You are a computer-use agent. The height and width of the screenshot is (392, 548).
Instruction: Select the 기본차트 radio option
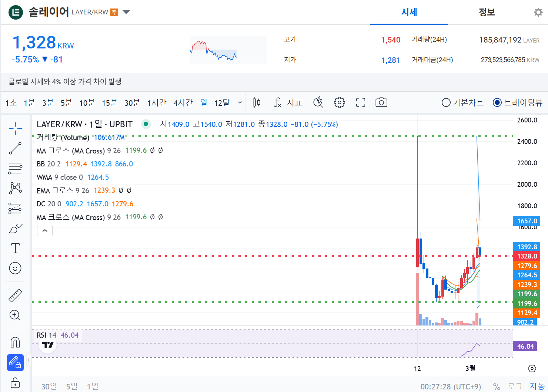tap(462, 102)
